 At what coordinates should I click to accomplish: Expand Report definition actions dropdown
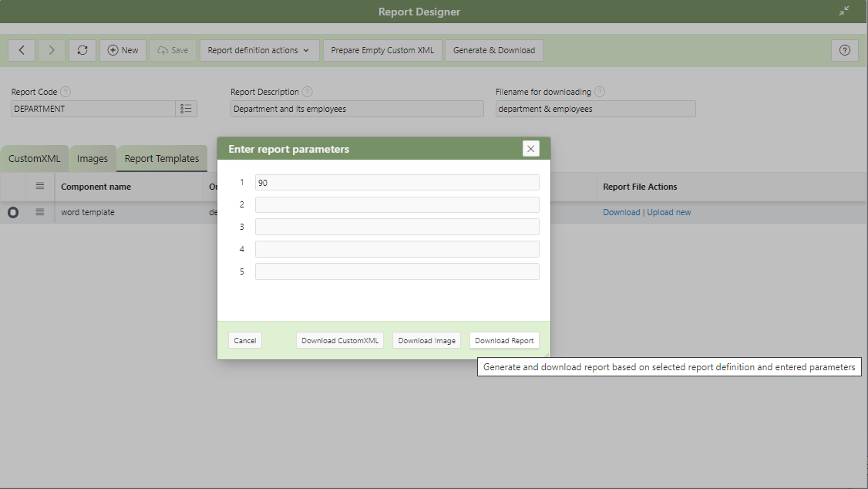coord(259,50)
